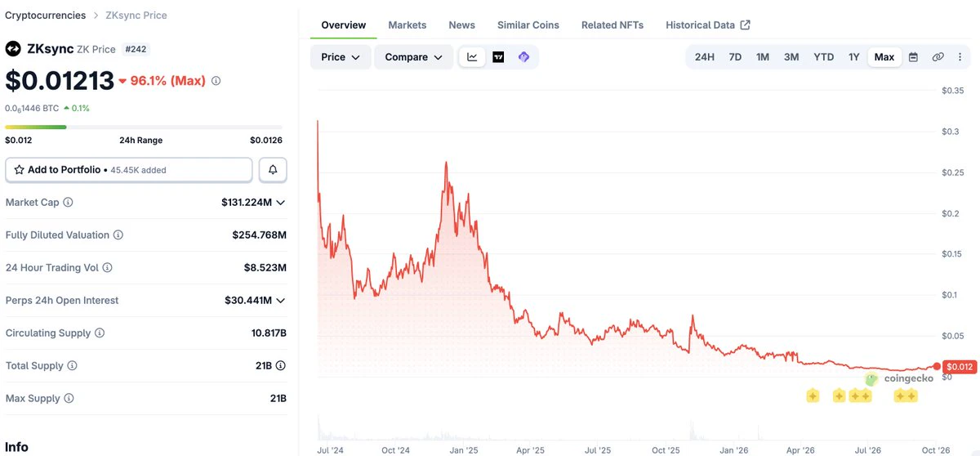Switch to the Overview tab
The image size is (980, 456).
pos(344,25)
